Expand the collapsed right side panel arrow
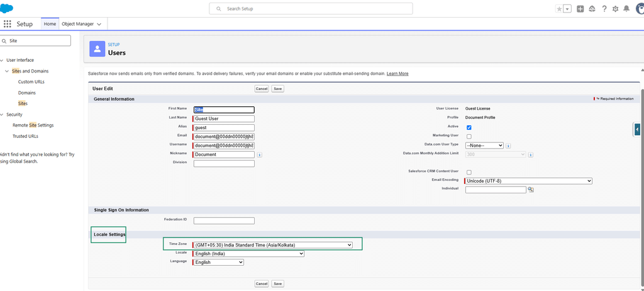 pos(637,129)
